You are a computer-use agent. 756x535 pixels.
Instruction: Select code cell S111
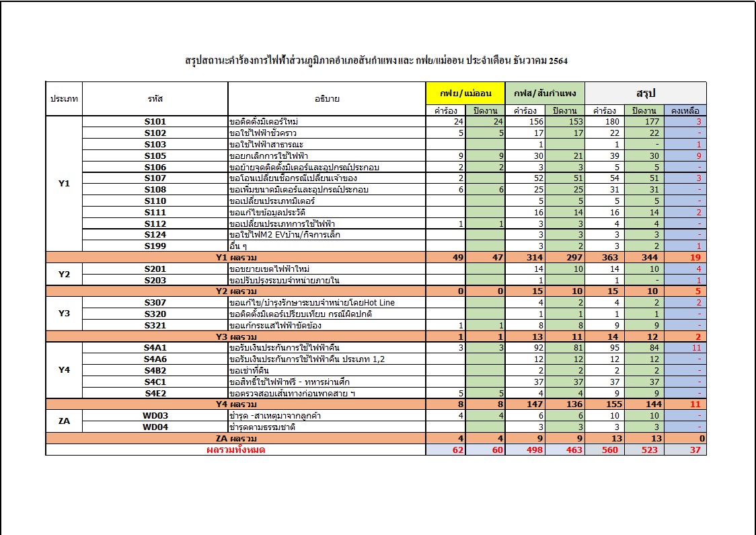(155, 212)
